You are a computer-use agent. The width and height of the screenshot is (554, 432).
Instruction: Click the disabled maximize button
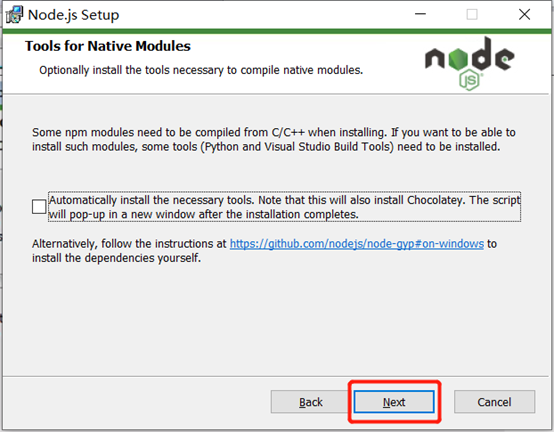pos(472,14)
